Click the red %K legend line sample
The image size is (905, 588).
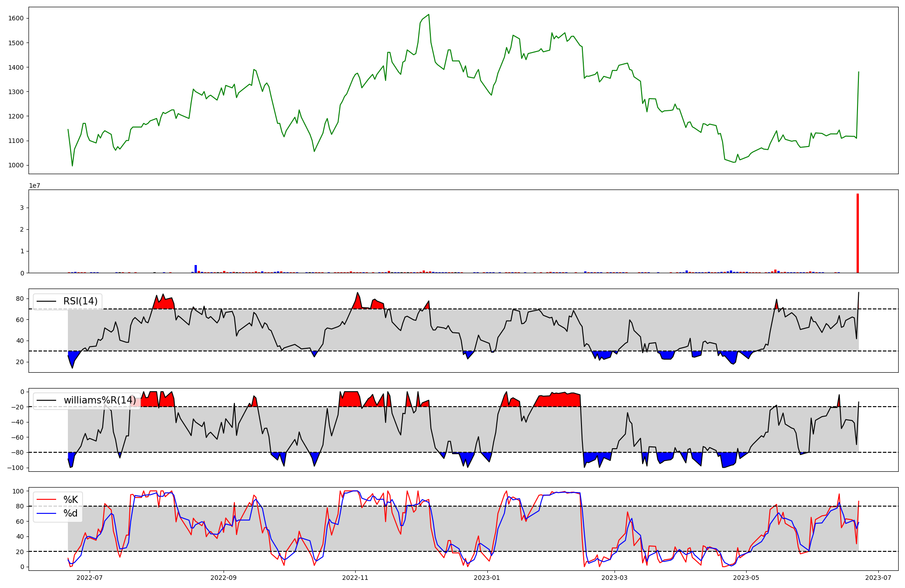point(46,500)
